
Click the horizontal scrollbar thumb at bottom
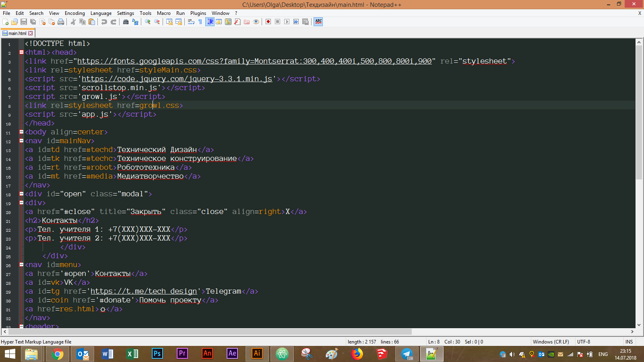point(210,332)
